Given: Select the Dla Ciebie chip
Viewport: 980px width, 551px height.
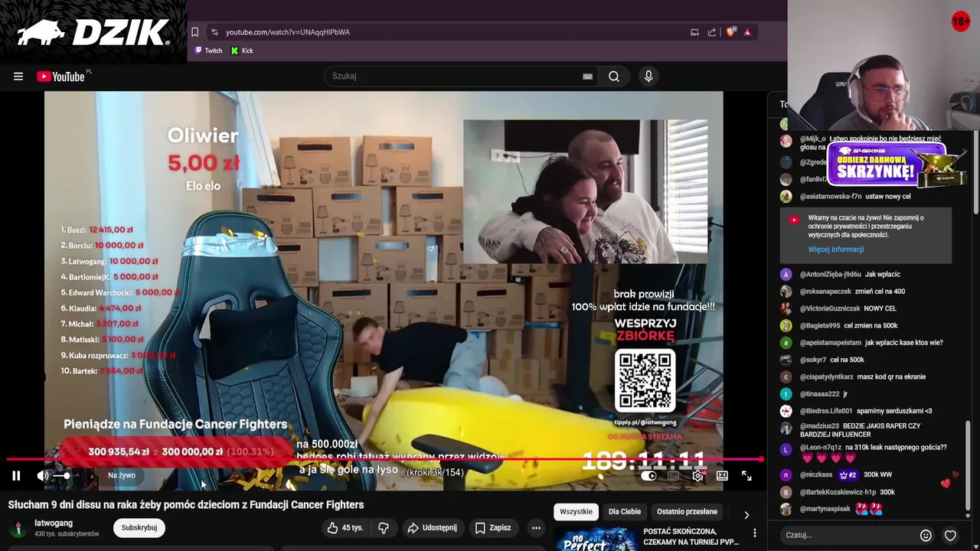Looking at the screenshot, I should pos(625,511).
